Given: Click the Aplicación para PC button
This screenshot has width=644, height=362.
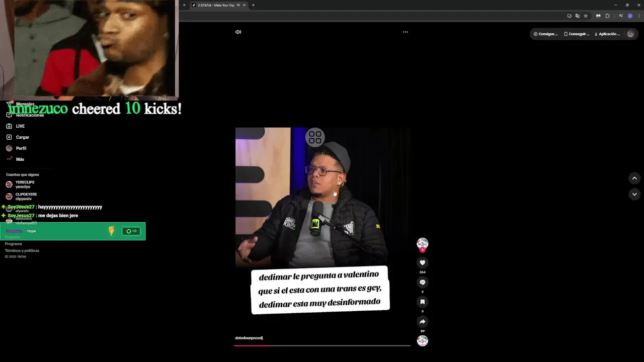Looking at the screenshot, I should pos(607,34).
